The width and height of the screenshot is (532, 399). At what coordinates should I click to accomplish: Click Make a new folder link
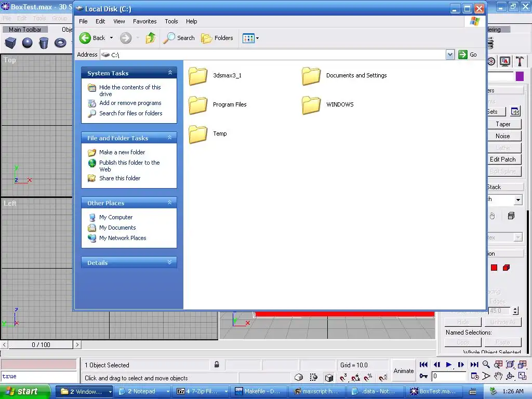[x=122, y=152]
